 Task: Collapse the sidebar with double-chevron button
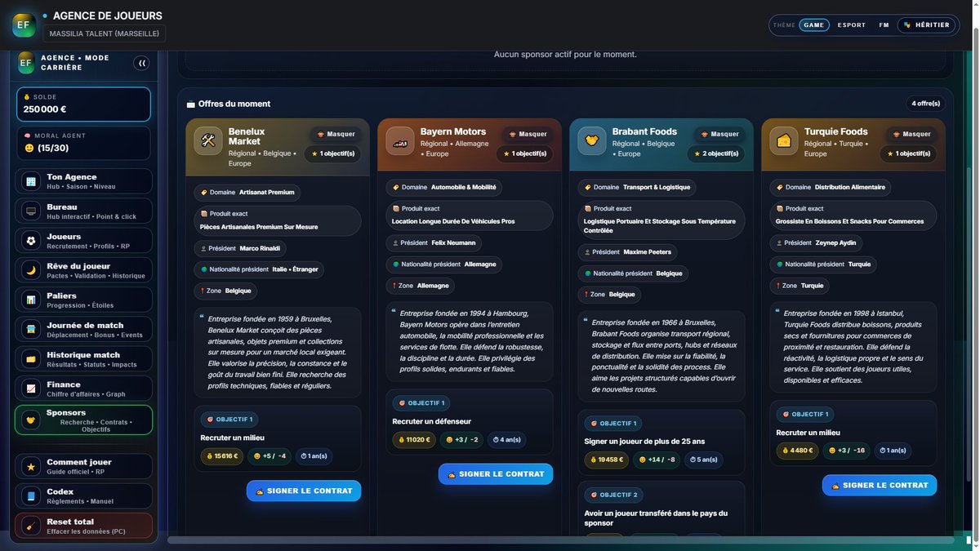pyautogui.click(x=142, y=63)
